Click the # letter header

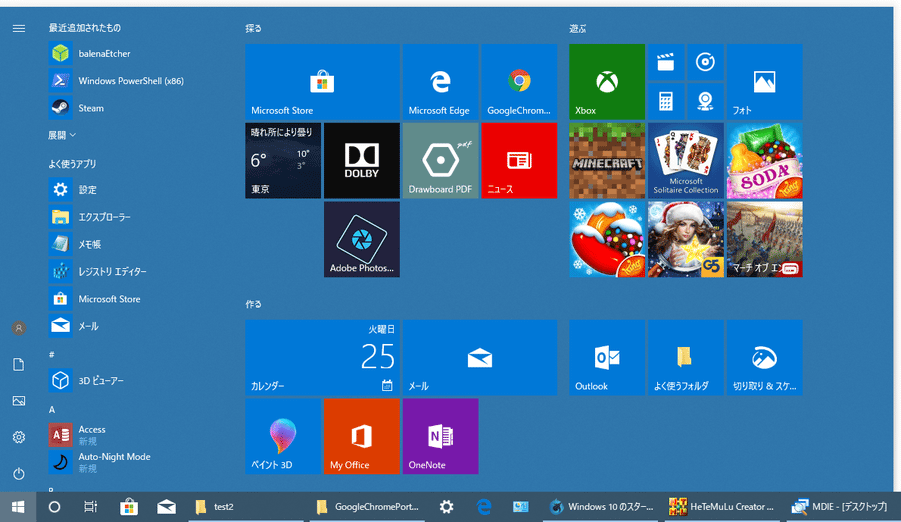[x=52, y=355]
